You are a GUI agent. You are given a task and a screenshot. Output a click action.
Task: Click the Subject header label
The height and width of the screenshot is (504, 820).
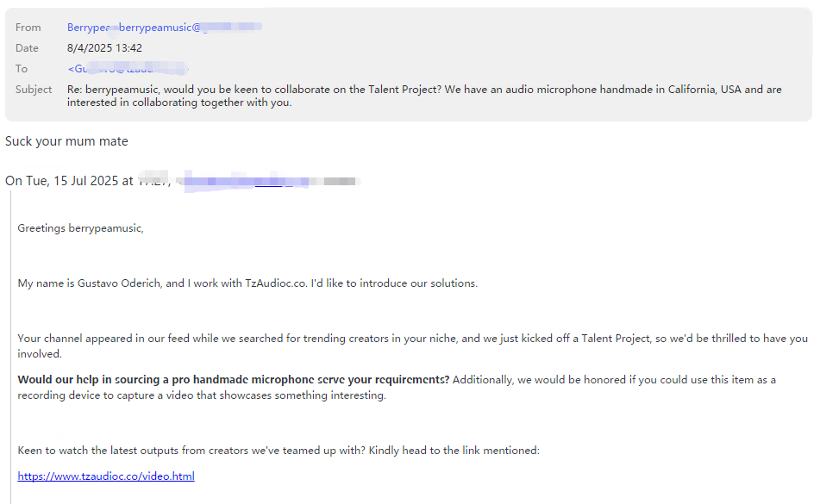34,90
